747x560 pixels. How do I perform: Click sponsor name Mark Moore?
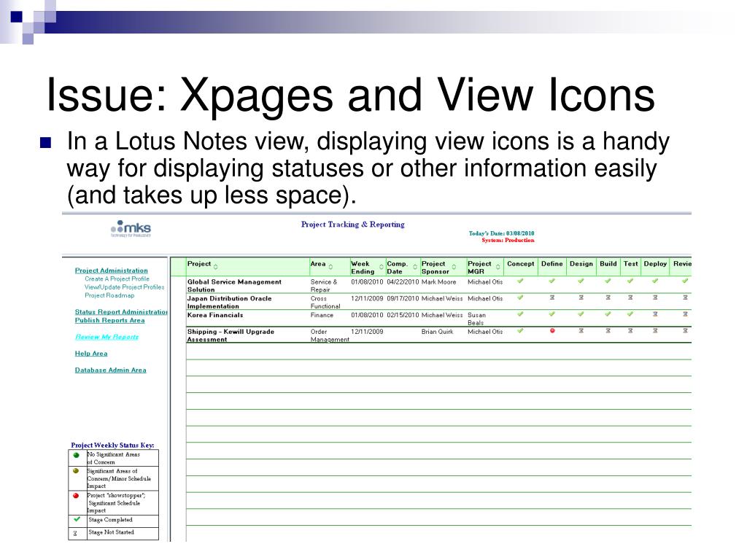[x=438, y=282]
